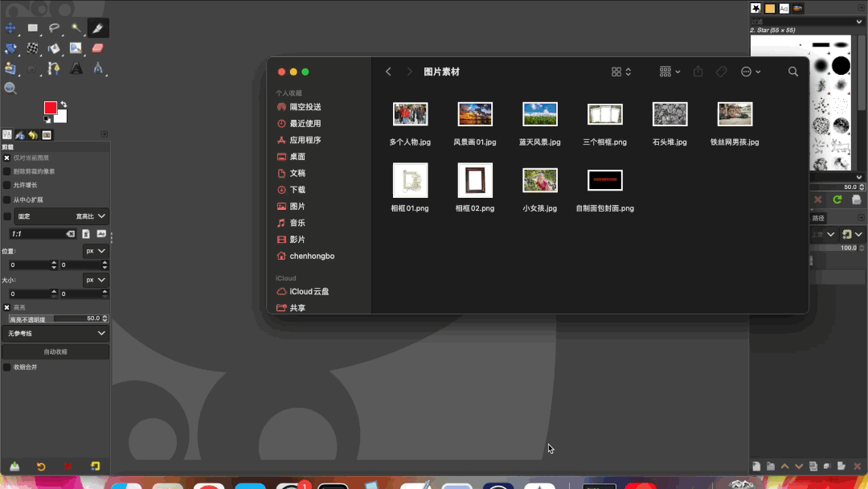Open the 大小 px unit dropdown
868x489 pixels.
[x=95, y=280]
